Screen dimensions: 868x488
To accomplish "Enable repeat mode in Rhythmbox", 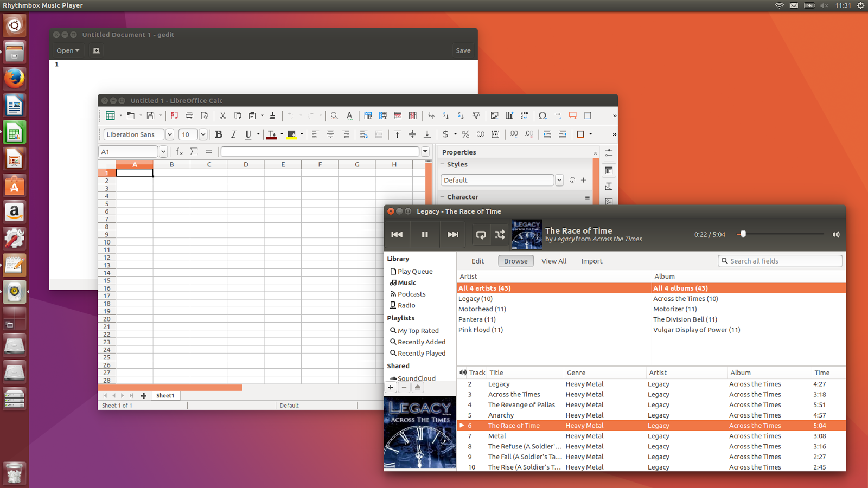I will click(481, 234).
